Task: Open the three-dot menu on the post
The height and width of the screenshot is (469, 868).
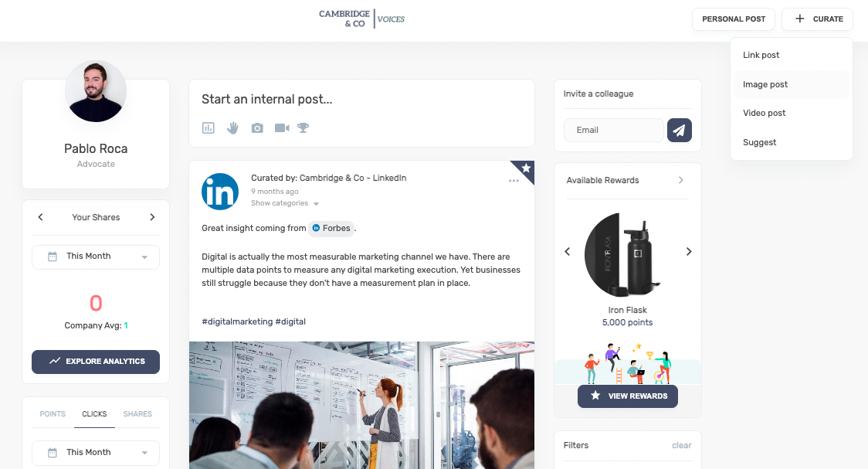Action: [x=514, y=181]
